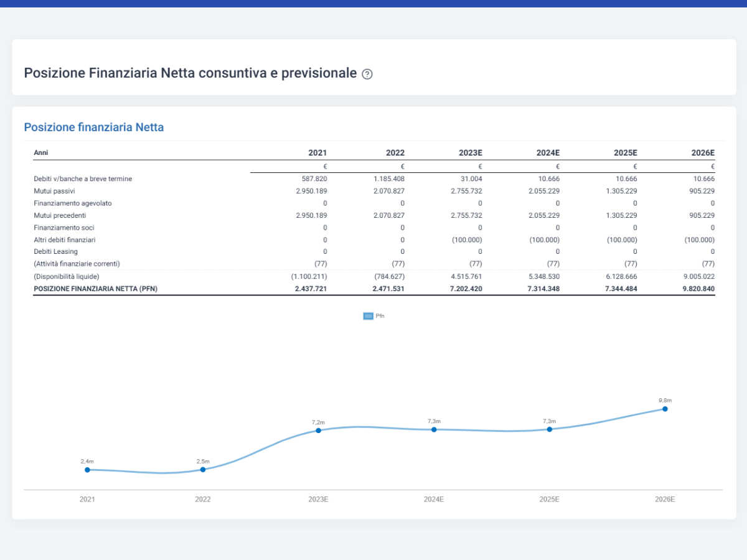
Task: Click the 2021 column header in the table
Action: tap(317, 152)
